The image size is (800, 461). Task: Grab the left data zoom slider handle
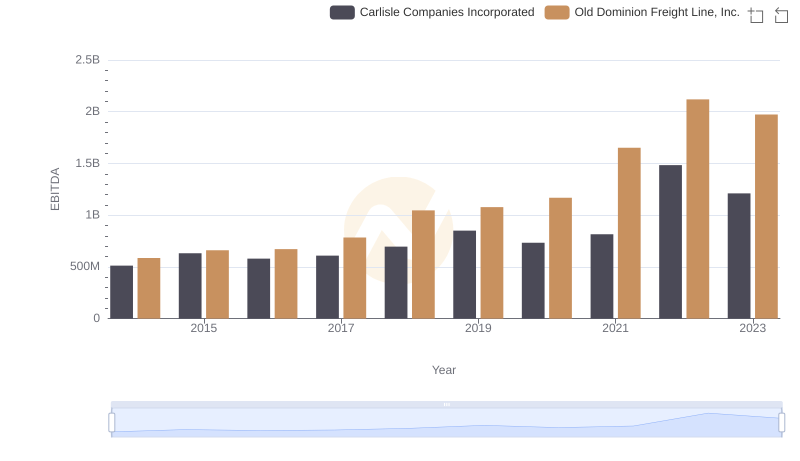112,423
